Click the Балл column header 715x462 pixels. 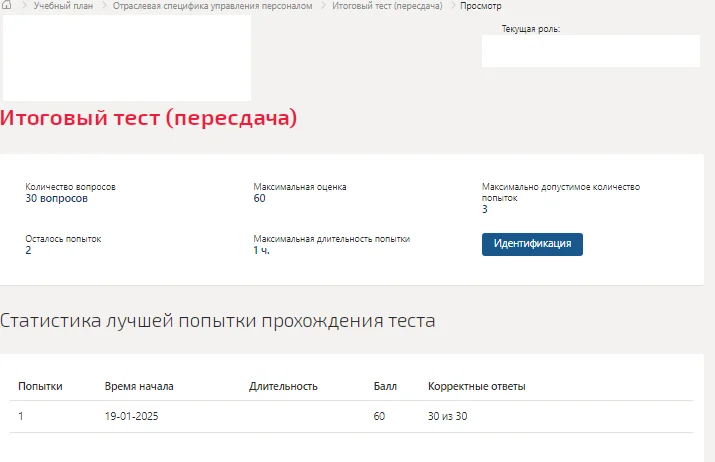[385, 386]
